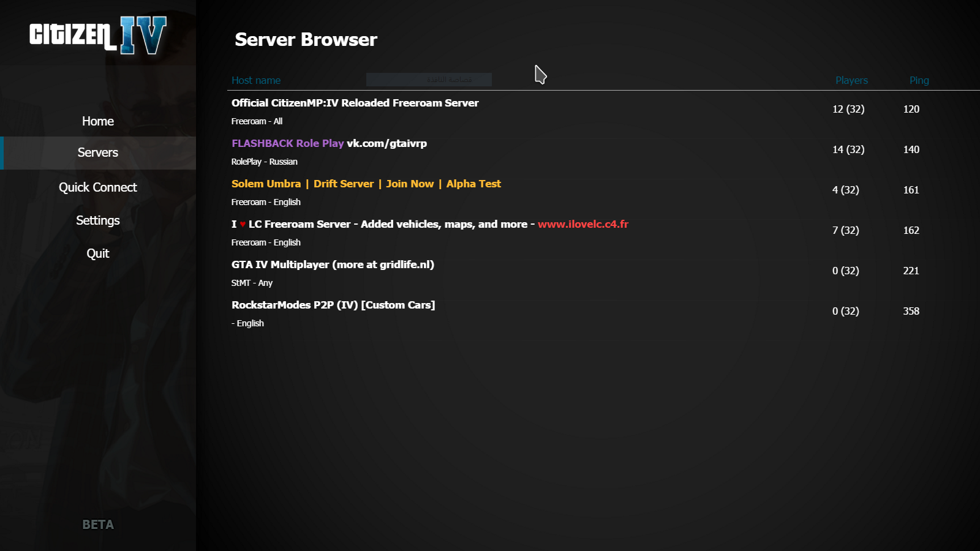Open Quick Connect
Screen dimensions: 980x551
(x=98, y=187)
